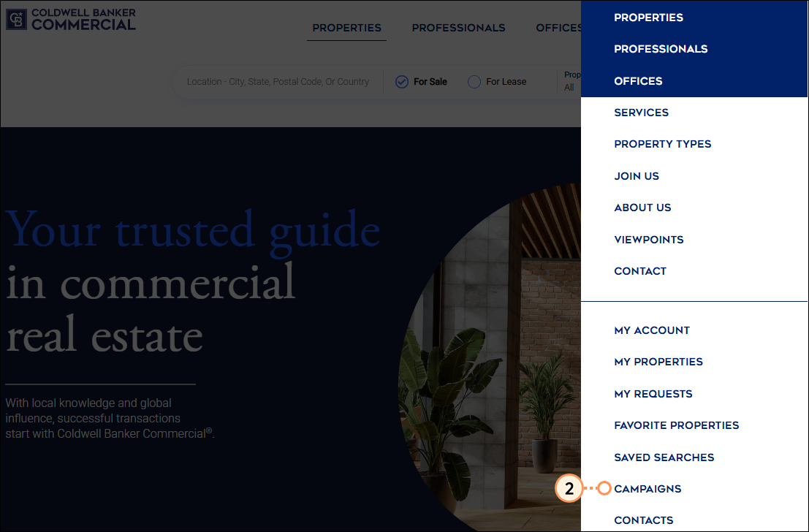This screenshot has width=809, height=532.
Task: Select the For Lease radio button
Action: [474, 82]
